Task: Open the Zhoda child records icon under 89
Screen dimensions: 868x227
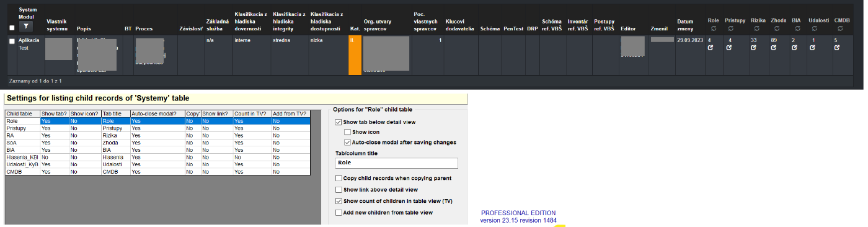Action: click(x=774, y=47)
